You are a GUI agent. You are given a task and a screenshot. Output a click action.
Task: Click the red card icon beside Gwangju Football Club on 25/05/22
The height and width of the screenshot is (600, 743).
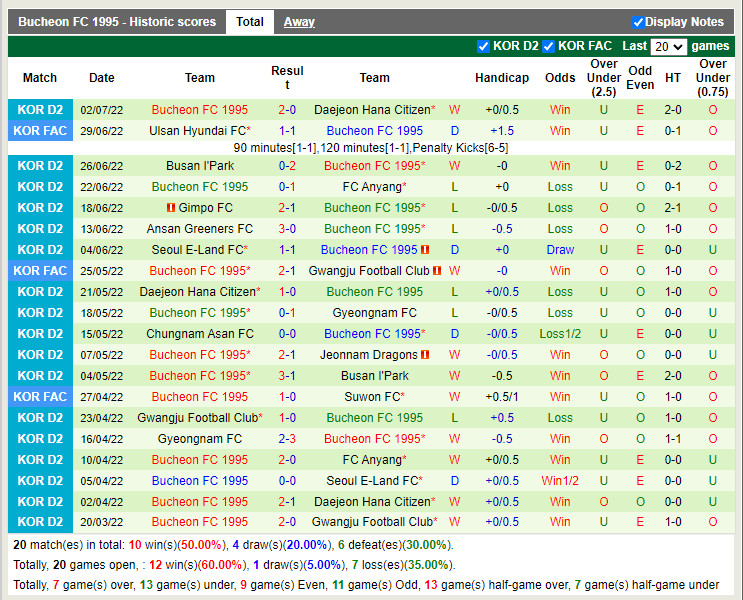pos(438,271)
